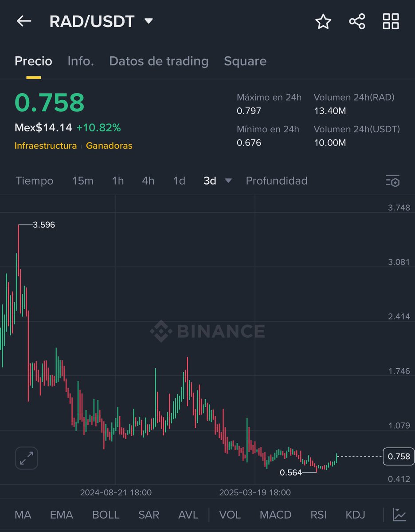Switch to the Info. tab

tap(81, 61)
